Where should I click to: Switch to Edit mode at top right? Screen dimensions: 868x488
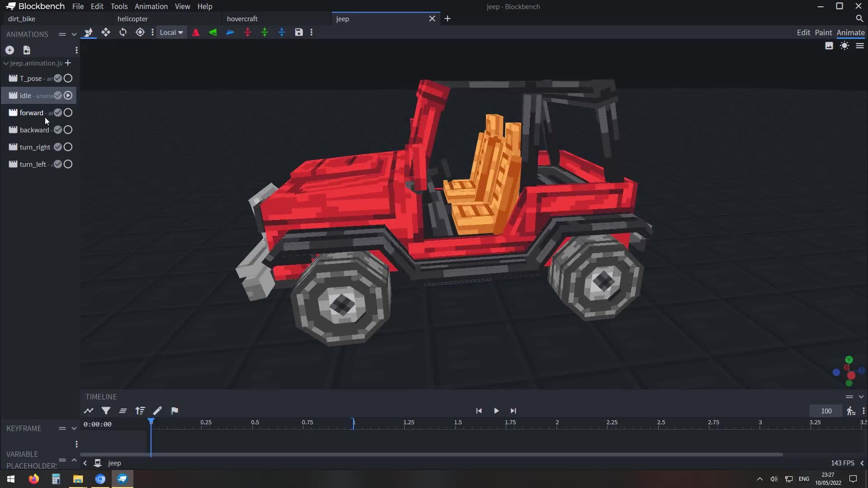point(803,33)
